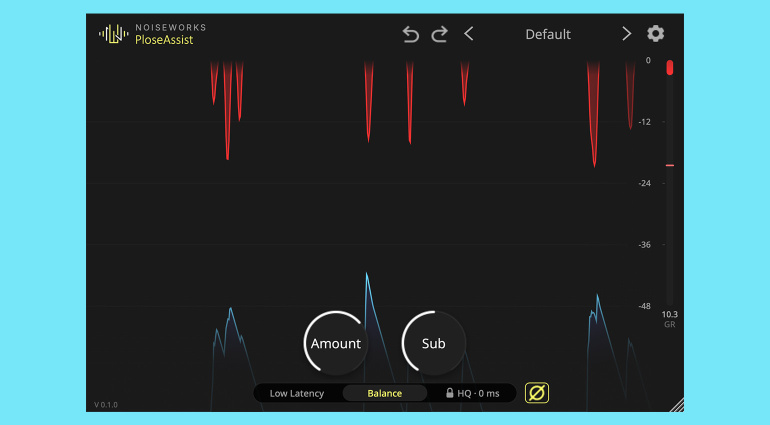Click the undo arrow icon

coord(411,34)
